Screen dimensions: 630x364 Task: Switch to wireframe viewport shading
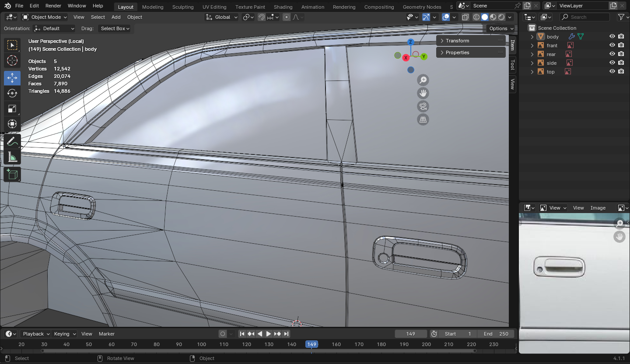tap(476, 17)
